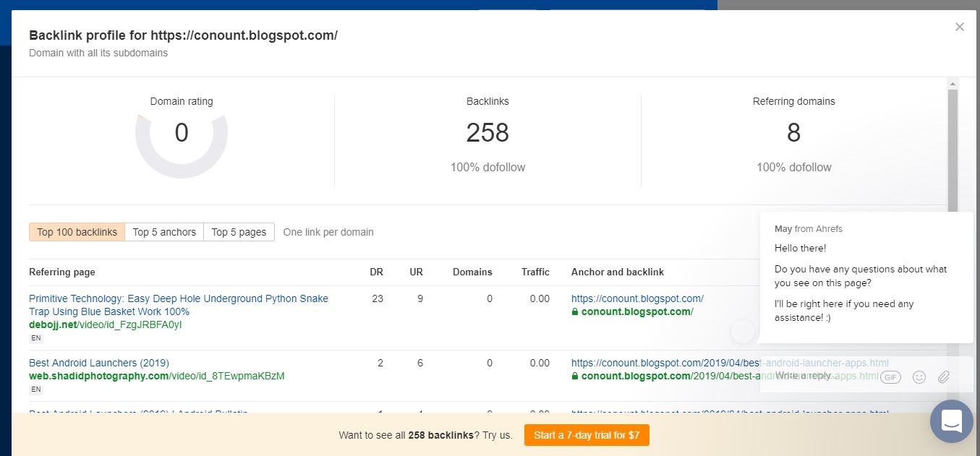Click DR value 23 in first row

(x=378, y=298)
